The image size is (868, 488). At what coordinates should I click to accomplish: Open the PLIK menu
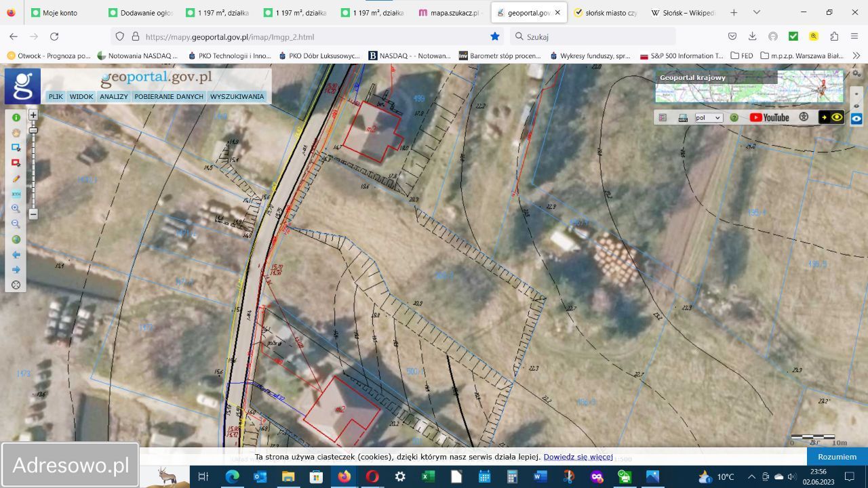pos(56,97)
